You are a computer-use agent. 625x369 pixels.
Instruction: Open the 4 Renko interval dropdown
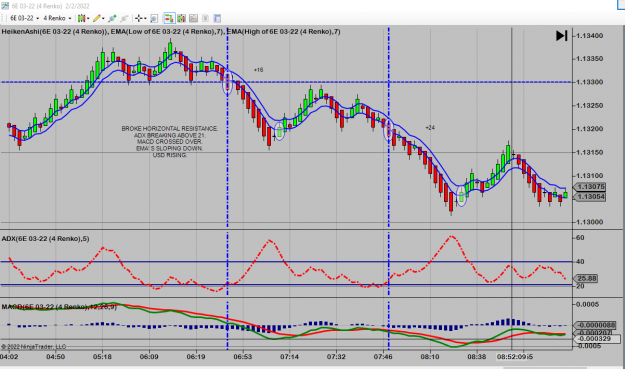point(57,18)
